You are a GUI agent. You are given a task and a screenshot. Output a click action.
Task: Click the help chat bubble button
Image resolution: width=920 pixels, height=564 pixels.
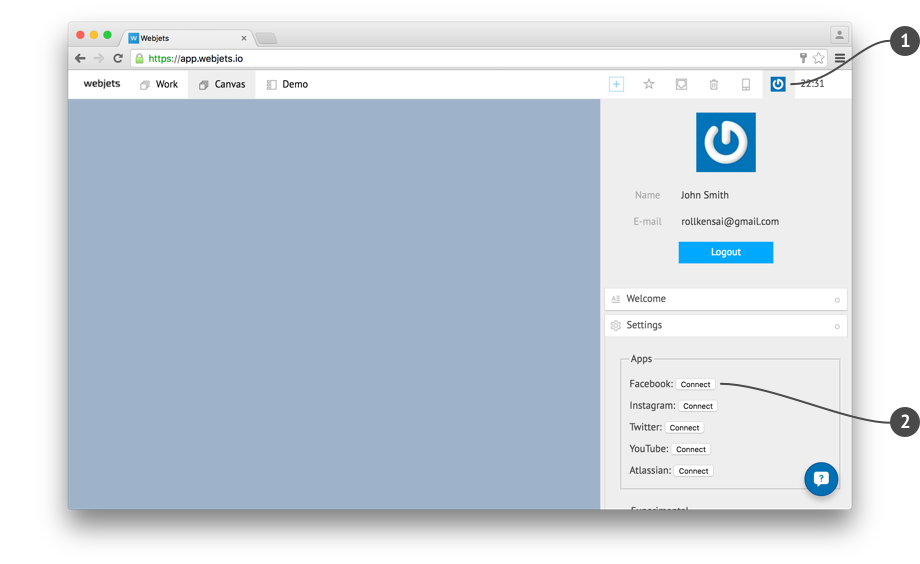coord(821,479)
